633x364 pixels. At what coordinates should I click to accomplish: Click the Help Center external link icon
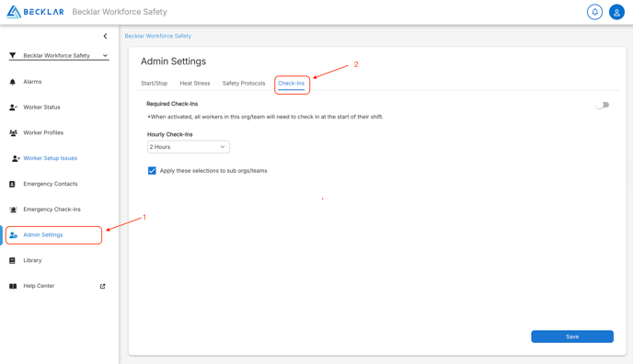pyautogui.click(x=102, y=286)
